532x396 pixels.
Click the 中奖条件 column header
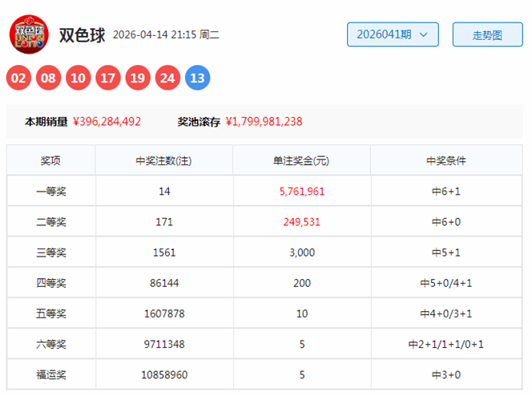click(x=446, y=160)
